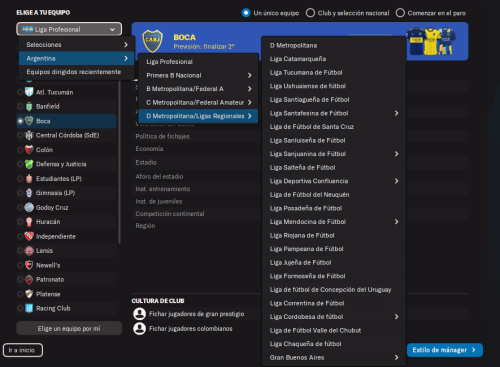
Task: Choose Liga de fútbol de Concepción del Uruguay
Action: [x=334, y=290]
